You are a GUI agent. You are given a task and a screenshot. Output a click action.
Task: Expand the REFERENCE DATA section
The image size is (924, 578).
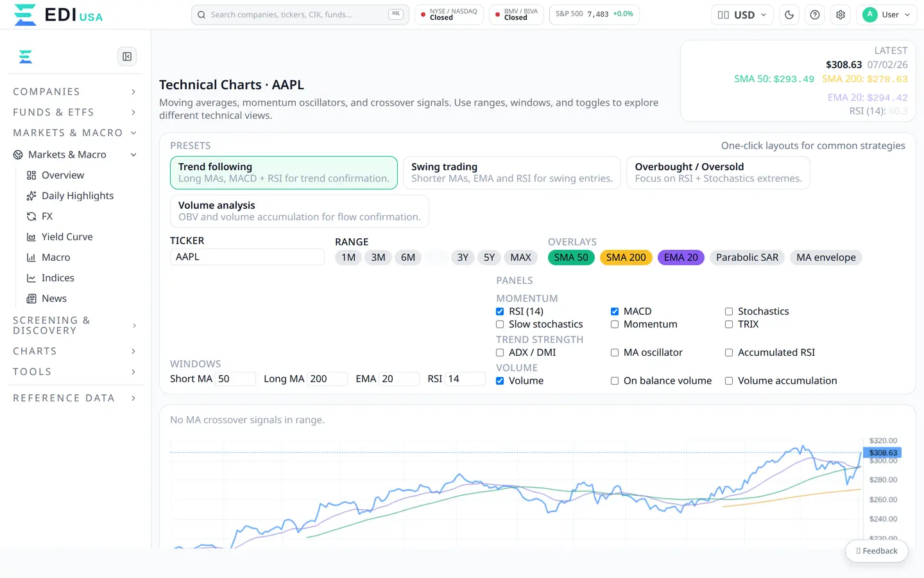[x=75, y=398]
